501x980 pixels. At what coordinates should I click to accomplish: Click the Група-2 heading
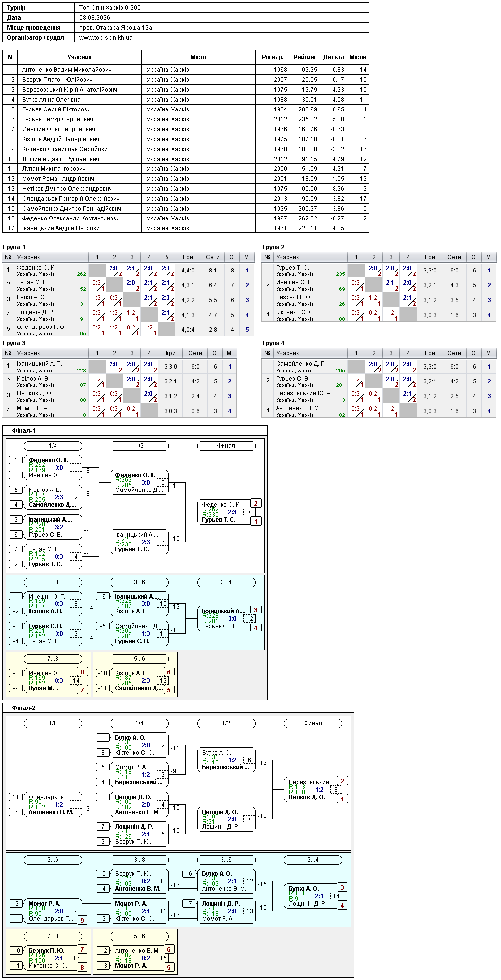click(x=273, y=247)
